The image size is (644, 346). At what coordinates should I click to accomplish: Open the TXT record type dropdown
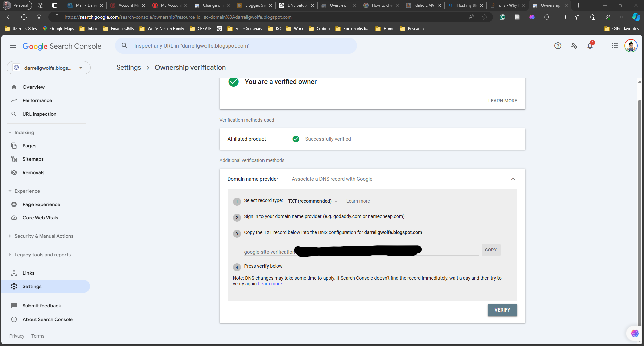tap(313, 201)
